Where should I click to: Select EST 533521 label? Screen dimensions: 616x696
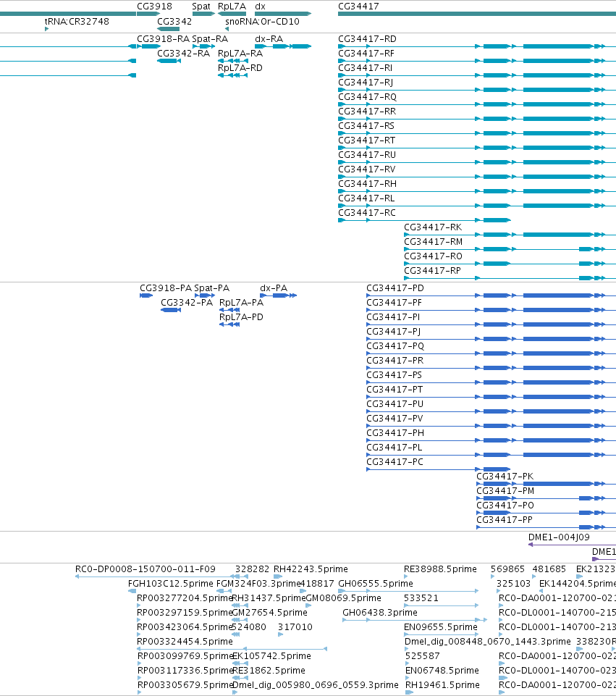click(421, 598)
